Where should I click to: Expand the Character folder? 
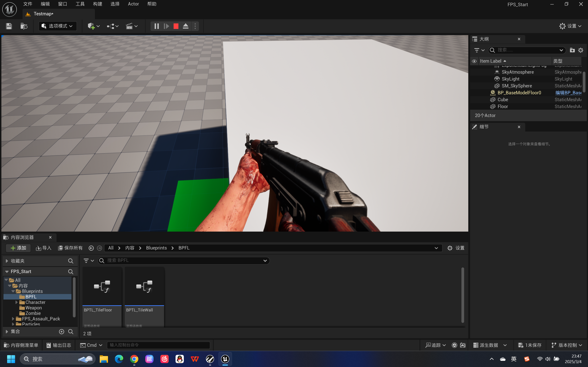pyautogui.click(x=16, y=302)
